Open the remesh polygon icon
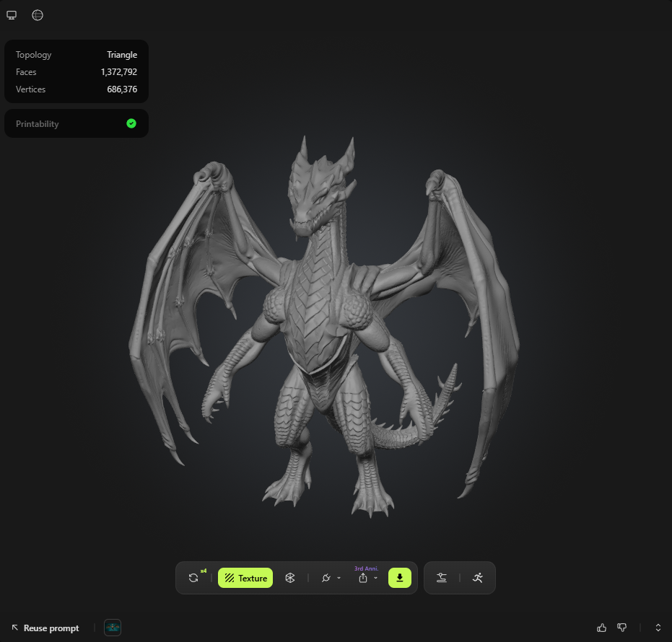 [290, 578]
